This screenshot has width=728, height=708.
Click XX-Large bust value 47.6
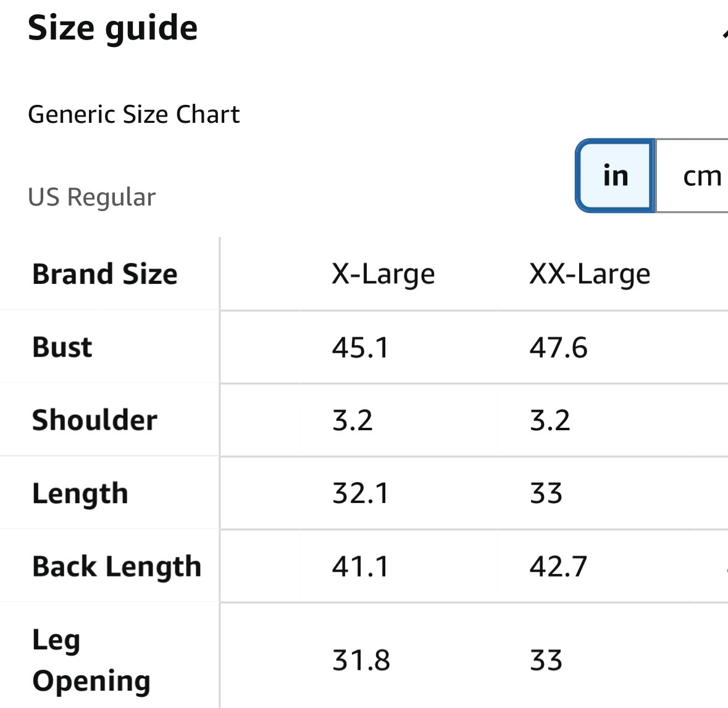558,347
